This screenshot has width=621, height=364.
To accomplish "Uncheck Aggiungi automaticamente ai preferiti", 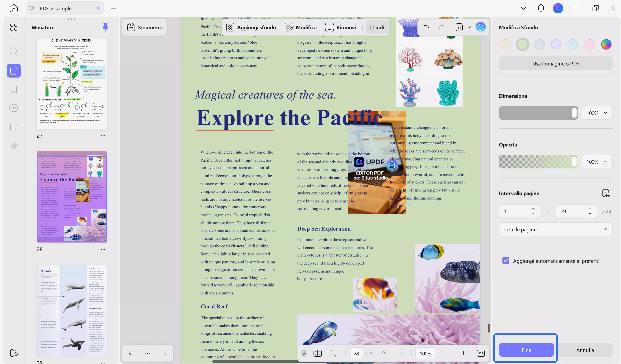I will click(506, 261).
